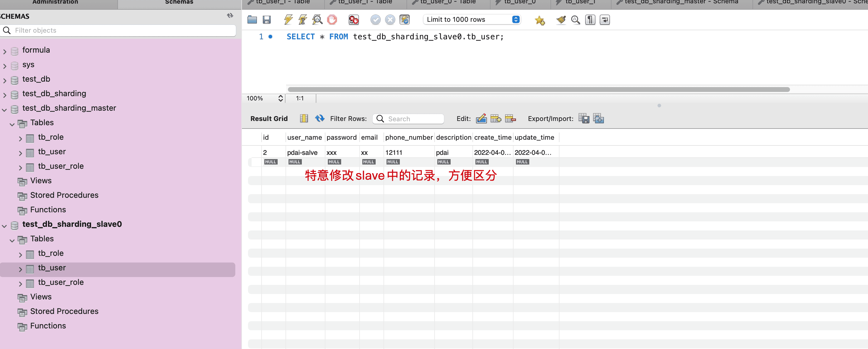Image resolution: width=868 pixels, height=349 pixels.
Task: Collapse the test_db_sharding_master schema
Action: click(x=5, y=109)
